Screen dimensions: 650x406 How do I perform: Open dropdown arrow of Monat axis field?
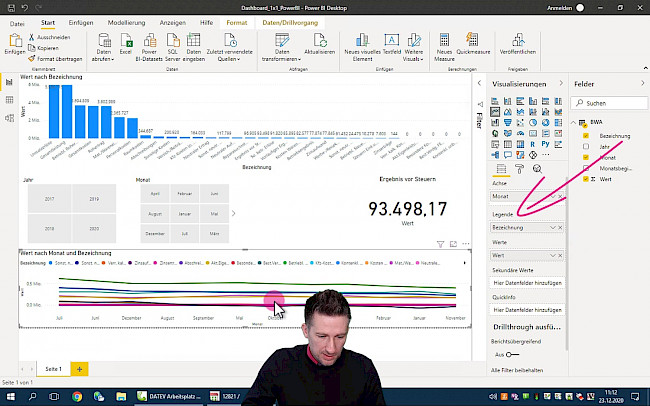(x=552, y=196)
